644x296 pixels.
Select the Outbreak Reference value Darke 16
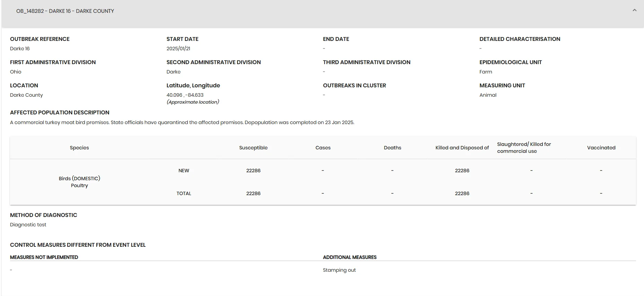tap(20, 49)
